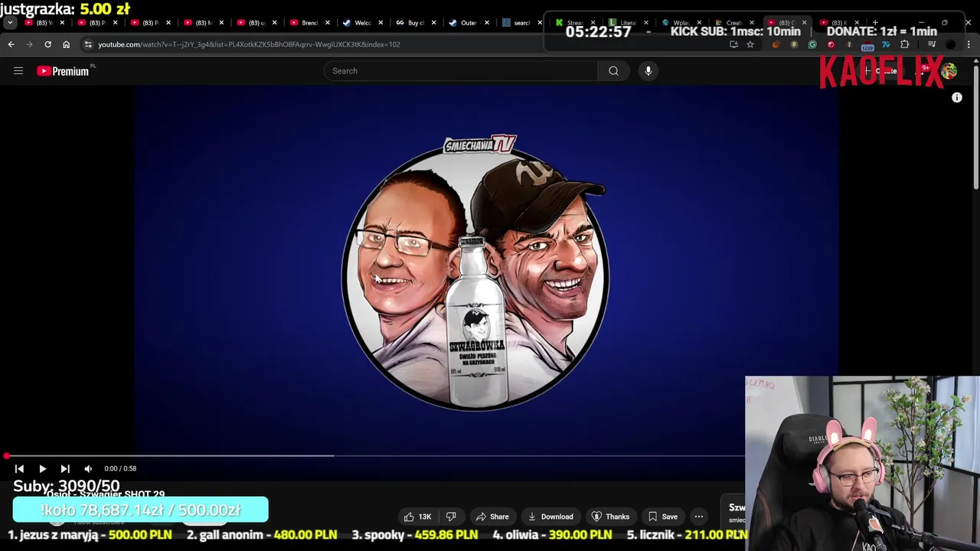980x551 pixels.
Task: Open the Share dialog
Action: point(492,517)
